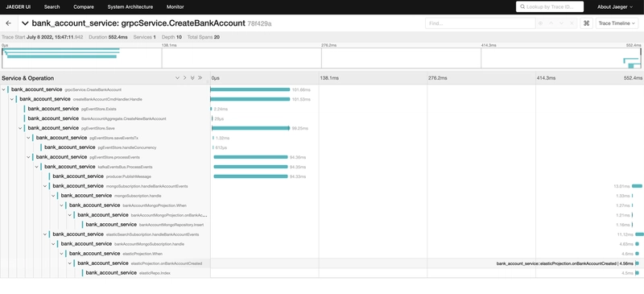The width and height of the screenshot is (644, 294).
Task: Collapse the grpcService.CreateBankAccount span row
Action: (4, 89)
